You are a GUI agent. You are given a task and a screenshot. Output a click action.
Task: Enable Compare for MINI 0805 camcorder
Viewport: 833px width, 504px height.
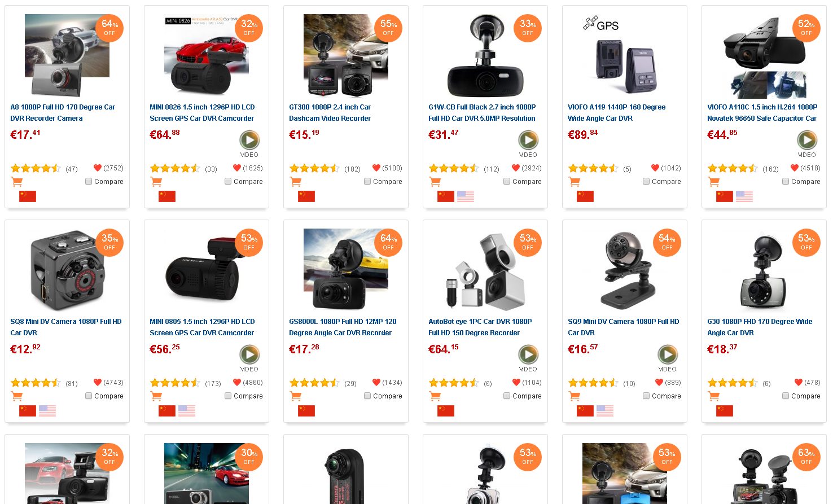pyautogui.click(x=228, y=396)
